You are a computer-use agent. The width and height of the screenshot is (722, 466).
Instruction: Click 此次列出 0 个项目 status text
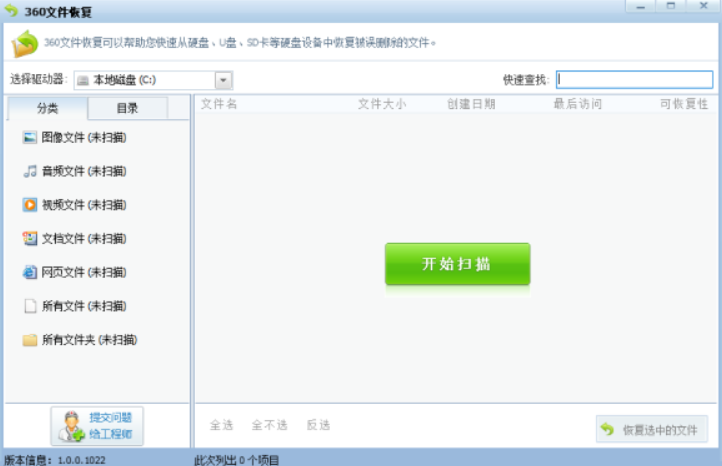pos(237,460)
